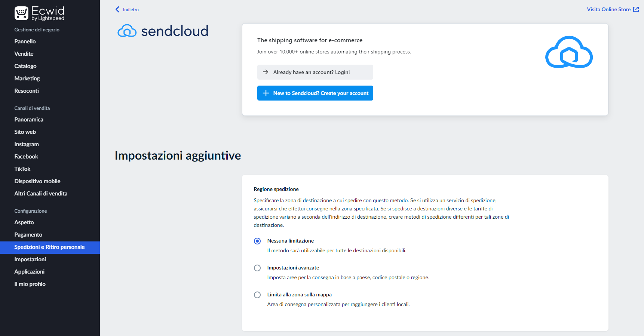Click text Il metodo sarà utilizzabile per tutte
The height and width of the screenshot is (336, 644).
coord(337,250)
